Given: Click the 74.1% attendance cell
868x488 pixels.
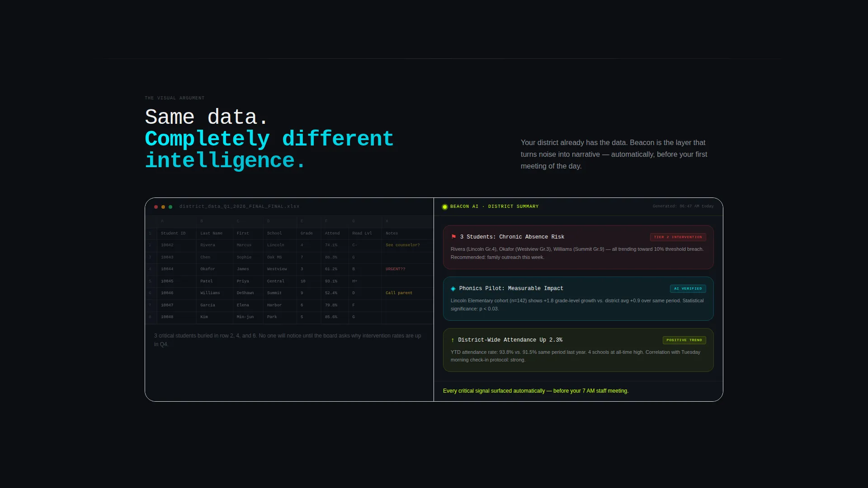Looking at the screenshot, I should click(x=335, y=245).
